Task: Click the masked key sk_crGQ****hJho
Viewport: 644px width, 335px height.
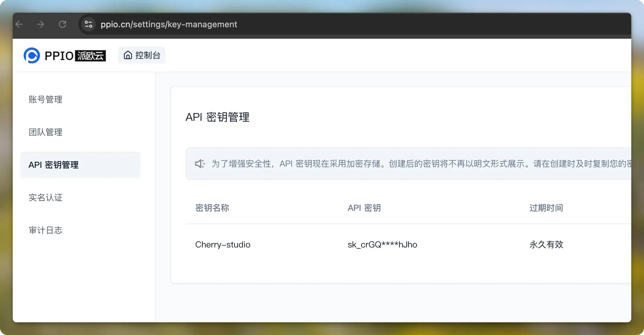Action: point(382,245)
